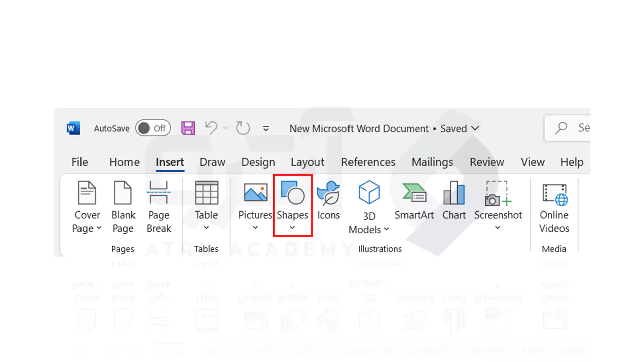Expand the 3D Models dropdown chevron
This screenshot has height=362, width=644.
point(386,229)
